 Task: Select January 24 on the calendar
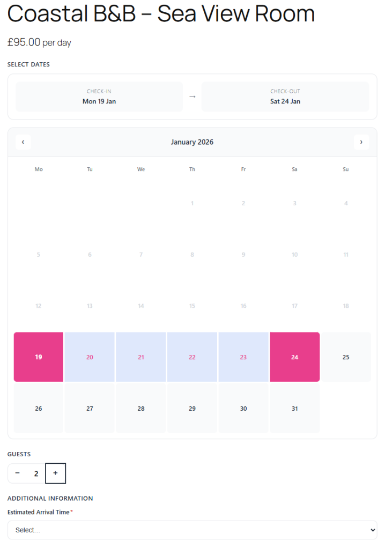294,357
